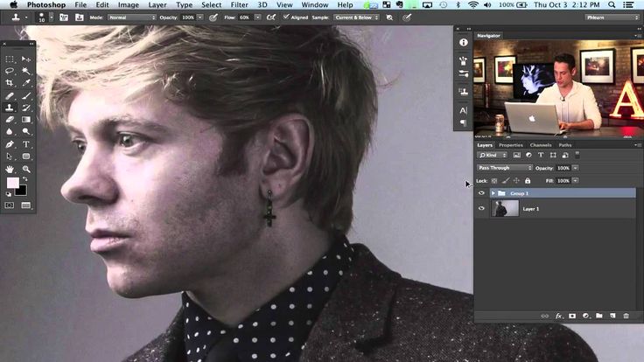Hide the Group 1 layer visibility
The height and width of the screenshot is (362, 644).
481,193
